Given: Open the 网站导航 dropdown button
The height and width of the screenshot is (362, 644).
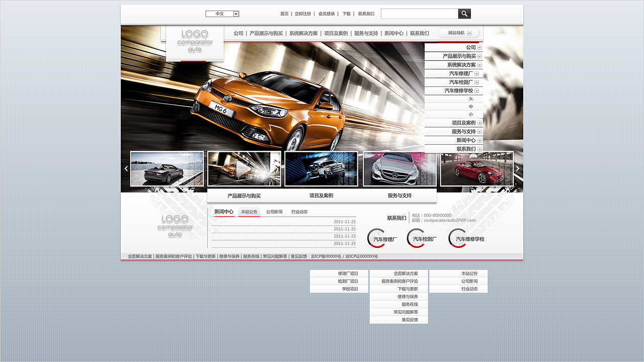Looking at the screenshot, I should 459,33.
